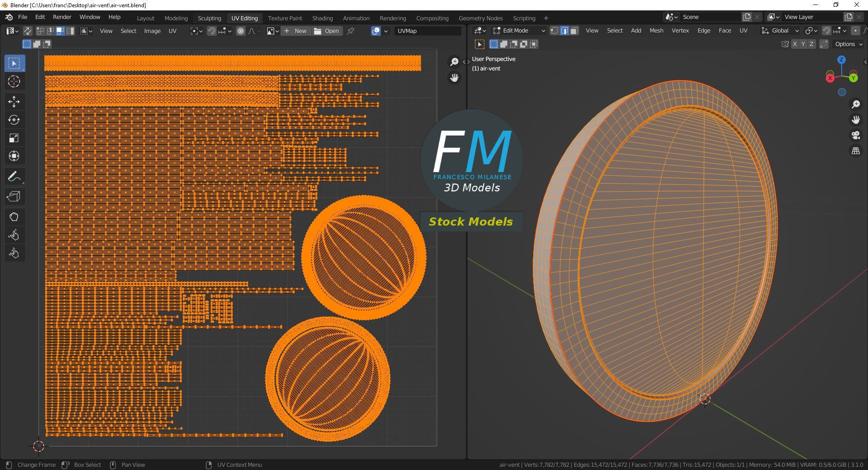
Task: Toggle UV sync selection
Action: click(x=28, y=31)
